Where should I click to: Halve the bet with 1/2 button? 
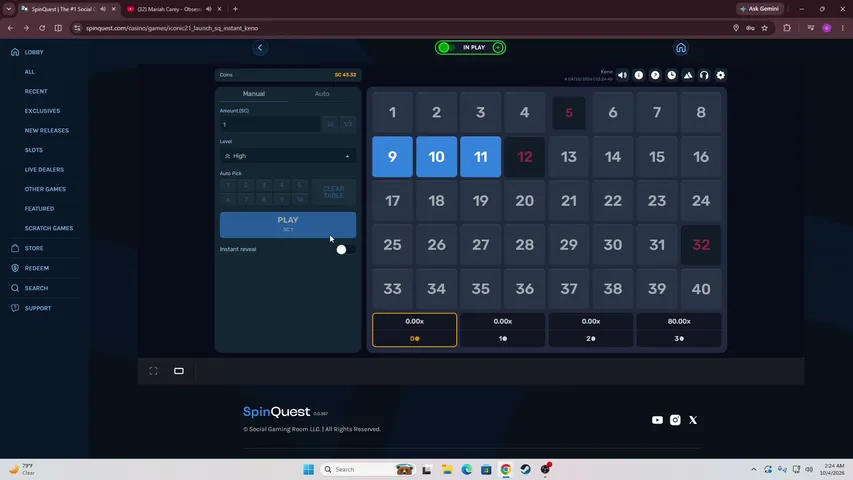(348, 125)
